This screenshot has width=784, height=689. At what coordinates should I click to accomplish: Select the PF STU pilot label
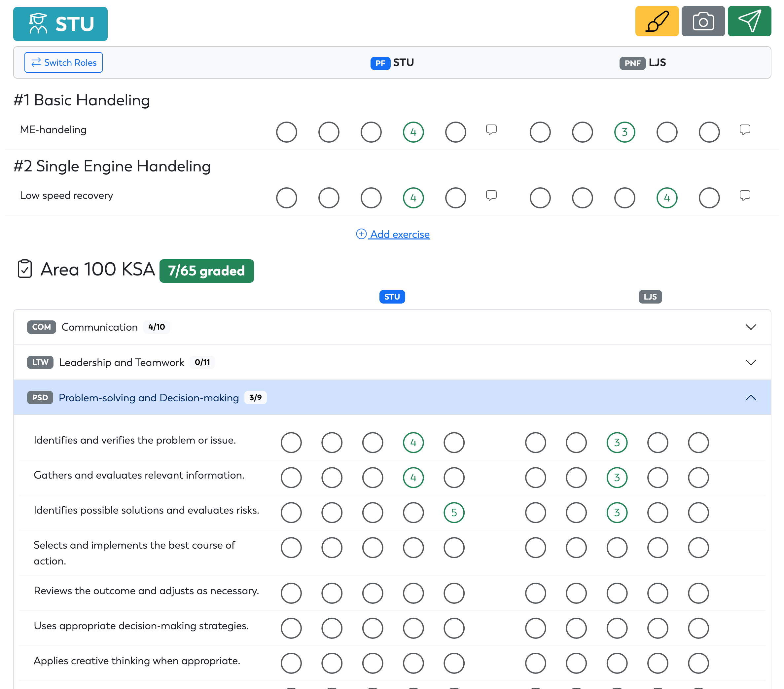coord(392,63)
